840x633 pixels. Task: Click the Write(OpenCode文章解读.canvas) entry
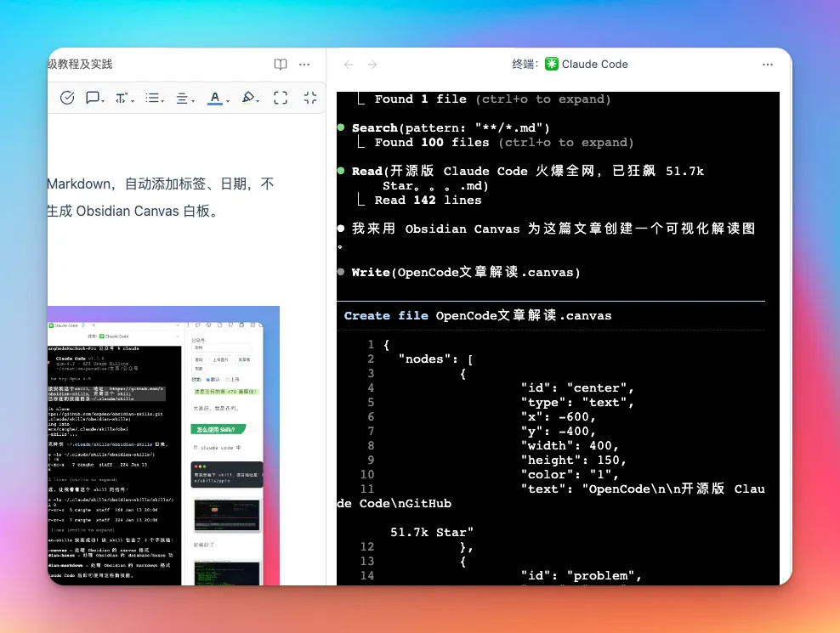[466, 272]
